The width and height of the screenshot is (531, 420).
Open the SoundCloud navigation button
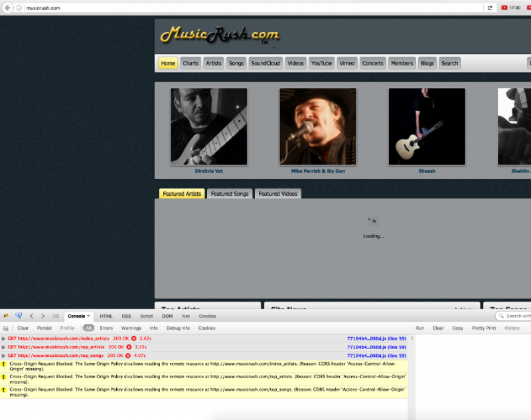click(266, 63)
